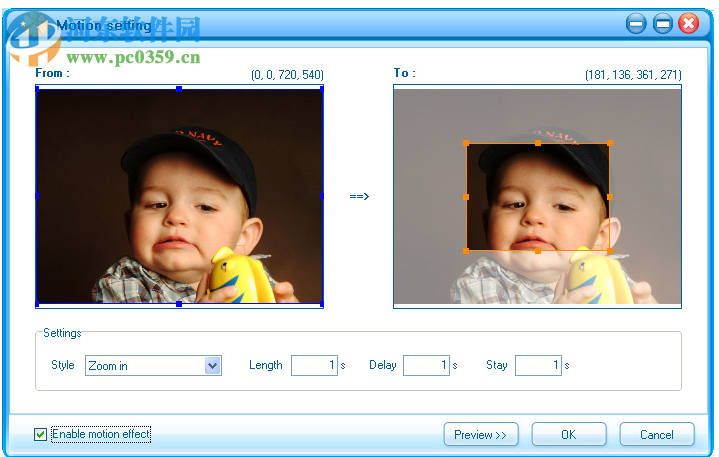Click the Stay seconds input field

coord(538,365)
